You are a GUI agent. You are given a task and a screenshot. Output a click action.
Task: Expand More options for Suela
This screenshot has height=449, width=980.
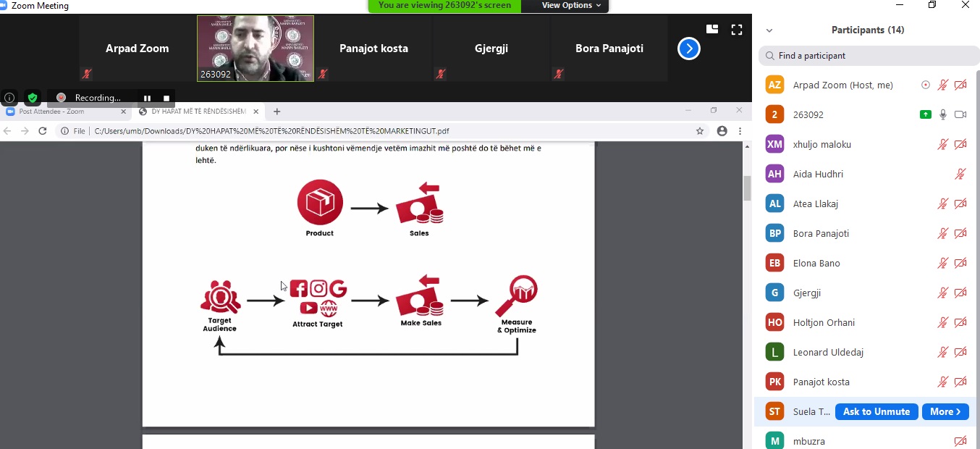[x=945, y=411]
